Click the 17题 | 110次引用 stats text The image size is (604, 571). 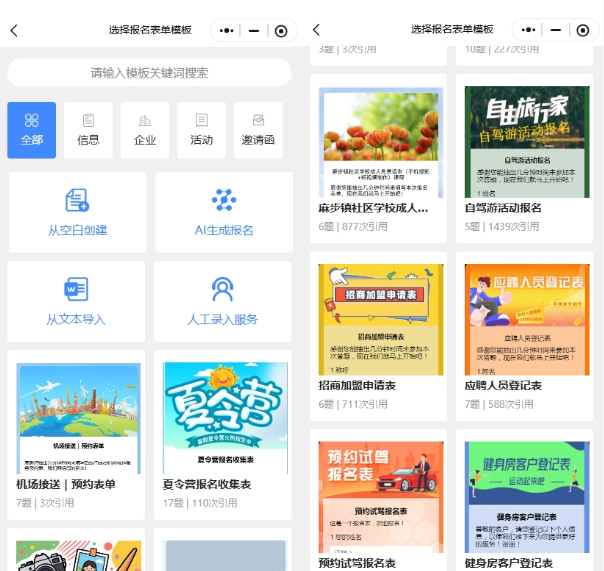(200, 503)
